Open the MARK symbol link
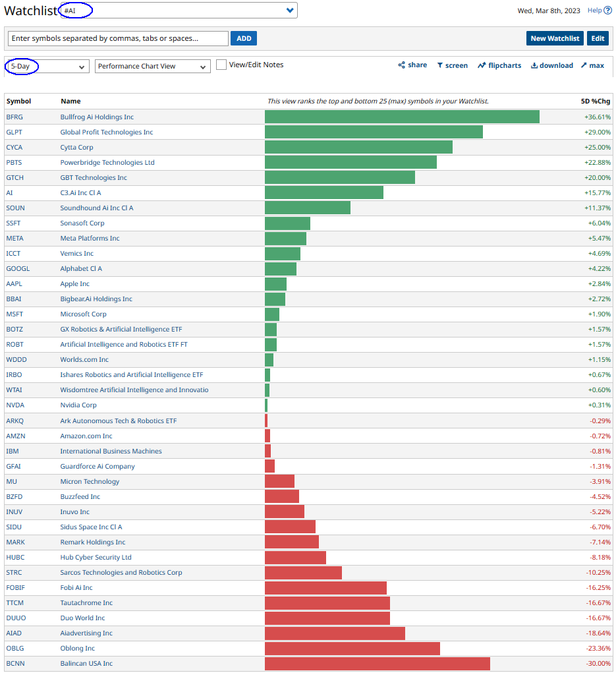The image size is (616, 673). point(15,542)
